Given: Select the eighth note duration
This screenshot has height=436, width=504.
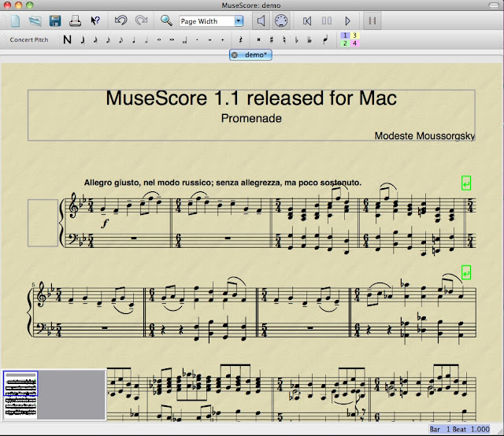Looking at the screenshot, I should click(x=120, y=40).
